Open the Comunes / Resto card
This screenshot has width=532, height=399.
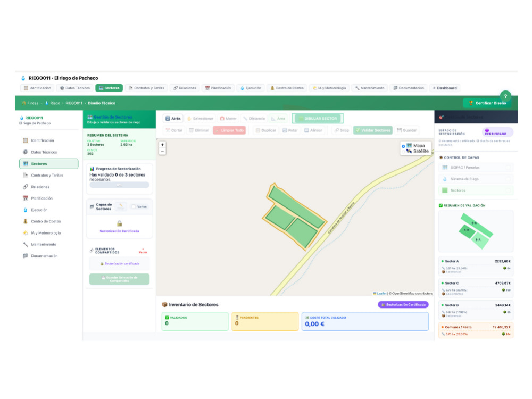[x=476, y=330]
